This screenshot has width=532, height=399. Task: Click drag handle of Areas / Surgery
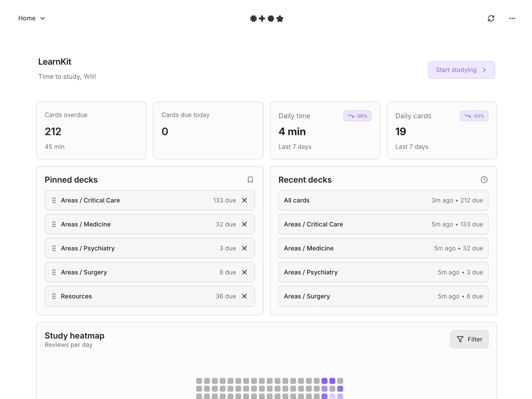point(54,272)
